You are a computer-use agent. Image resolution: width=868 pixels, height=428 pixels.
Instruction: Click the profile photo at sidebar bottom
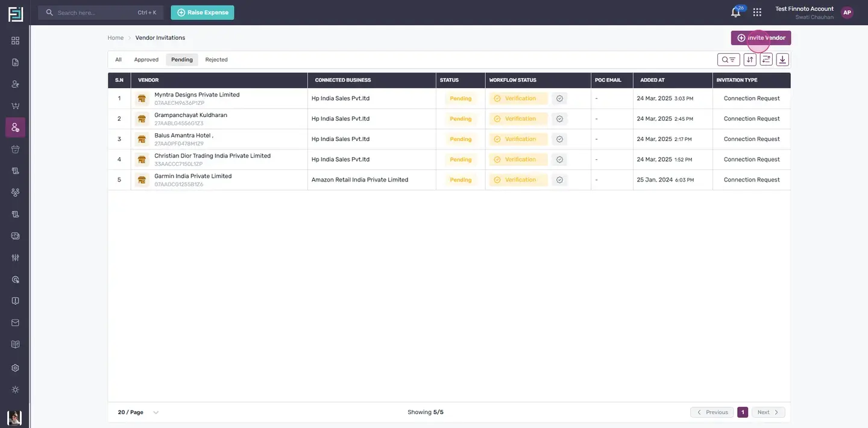tap(14, 418)
